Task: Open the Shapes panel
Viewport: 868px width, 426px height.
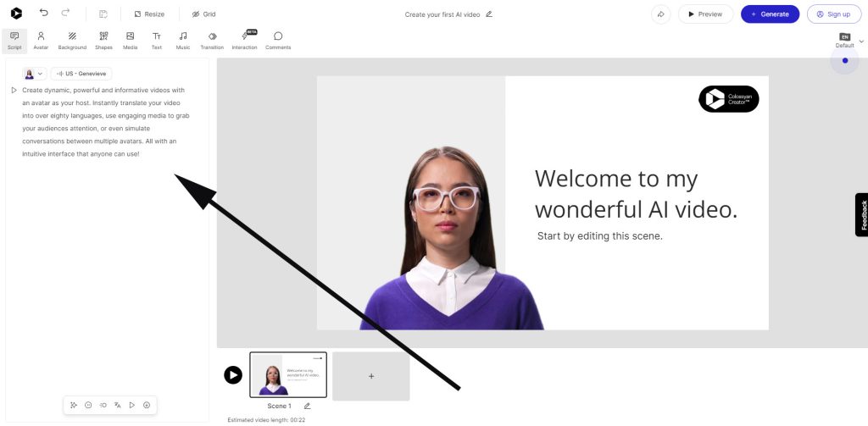Action: [x=103, y=40]
